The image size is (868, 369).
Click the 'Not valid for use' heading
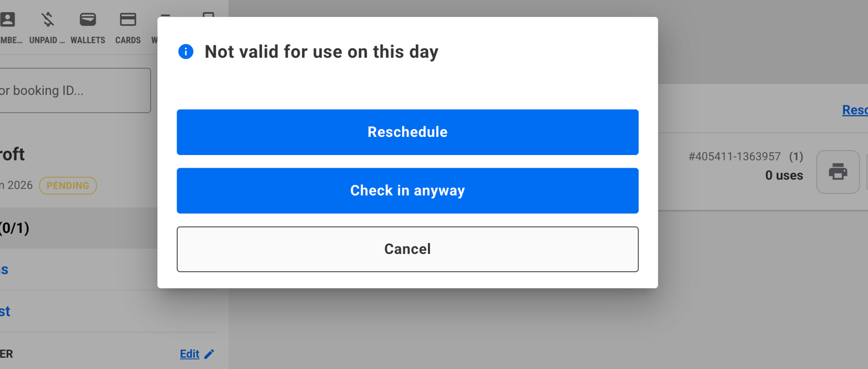(321, 52)
